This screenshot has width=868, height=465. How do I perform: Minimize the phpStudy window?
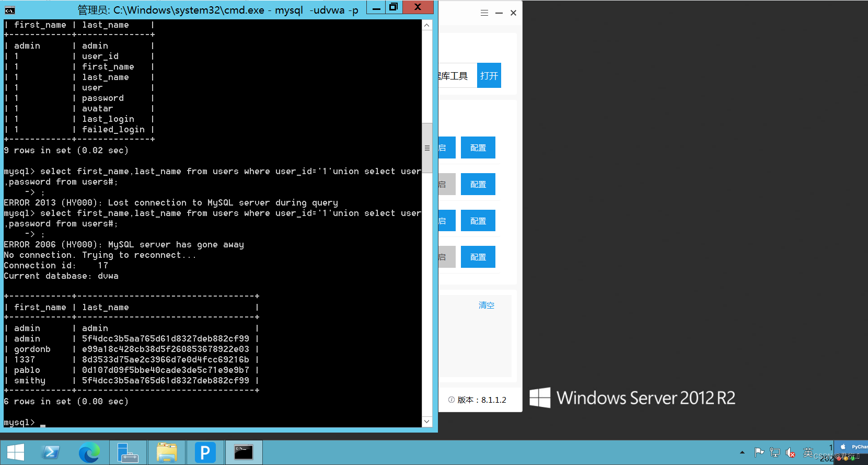[x=499, y=13]
